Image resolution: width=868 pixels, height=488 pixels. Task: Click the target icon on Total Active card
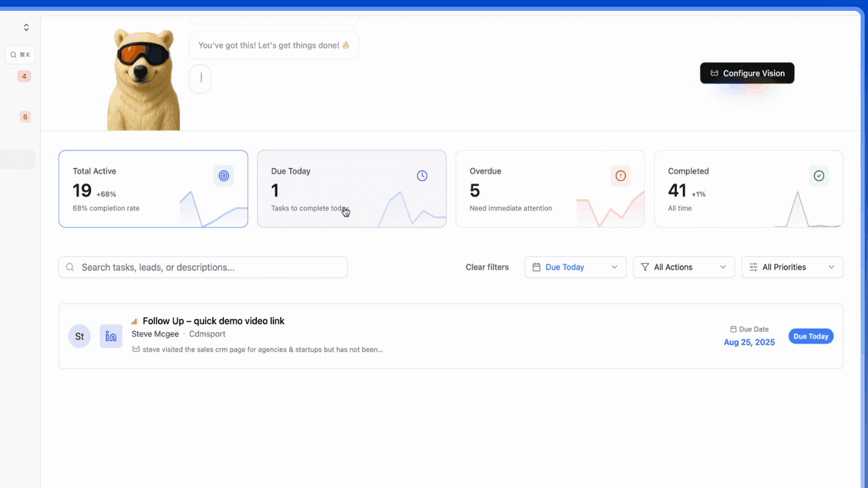coord(224,176)
